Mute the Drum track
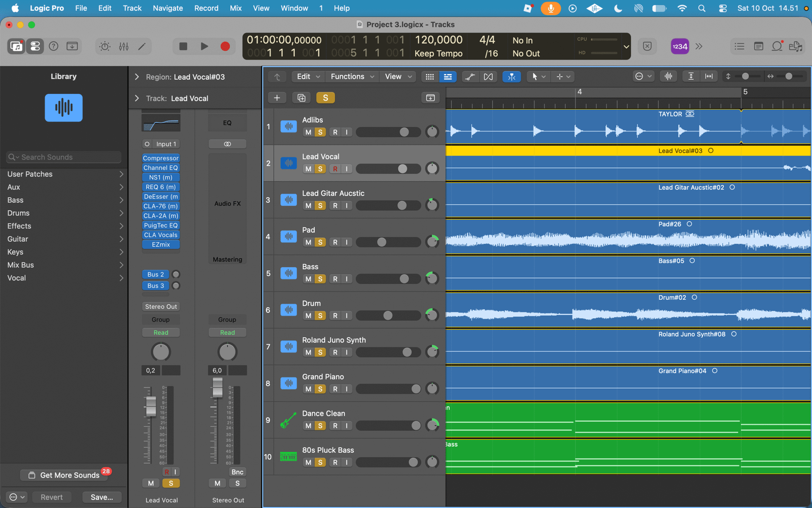 308,315
